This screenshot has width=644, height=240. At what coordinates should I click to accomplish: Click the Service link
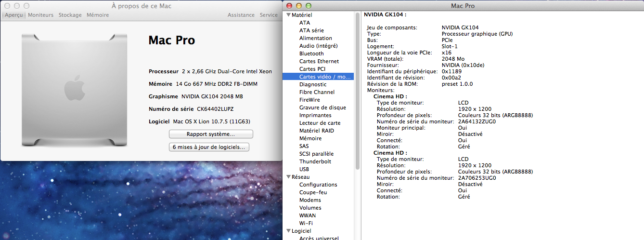pos(269,15)
